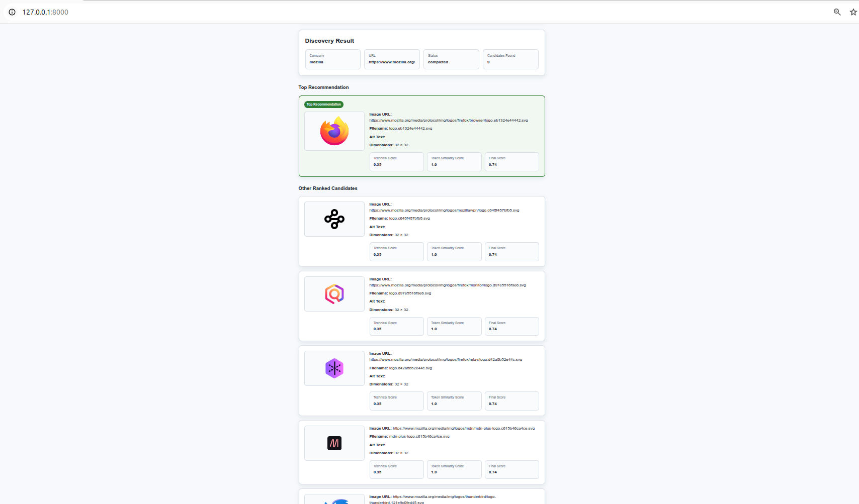Select the URL field with https://www.mozilla.org/
The height and width of the screenshot is (504, 859).
coord(392,59)
